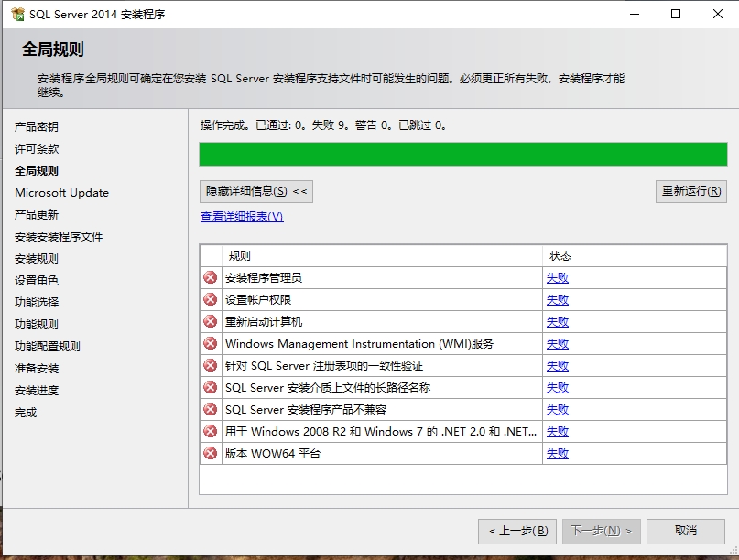Image resolution: width=739 pixels, height=560 pixels.
Task: Open the 失败 link for 安装程序产品不兼容
Action: (x=558, y=410)
